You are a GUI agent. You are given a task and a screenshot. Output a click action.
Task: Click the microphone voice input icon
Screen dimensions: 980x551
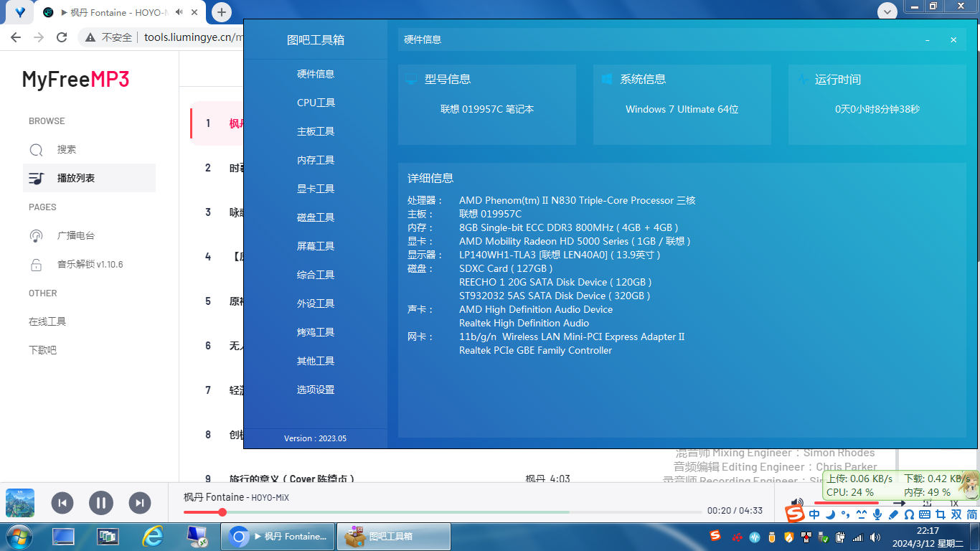(877, 514)
